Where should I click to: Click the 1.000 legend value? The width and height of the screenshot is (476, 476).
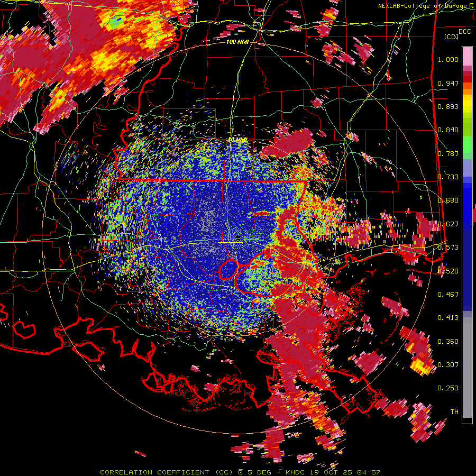pos(448,59)
